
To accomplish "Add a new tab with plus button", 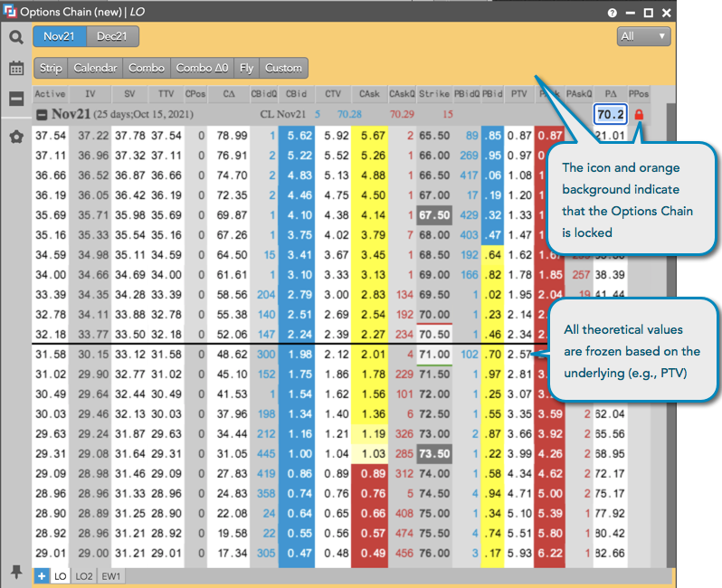I will (x=42, y=575).
